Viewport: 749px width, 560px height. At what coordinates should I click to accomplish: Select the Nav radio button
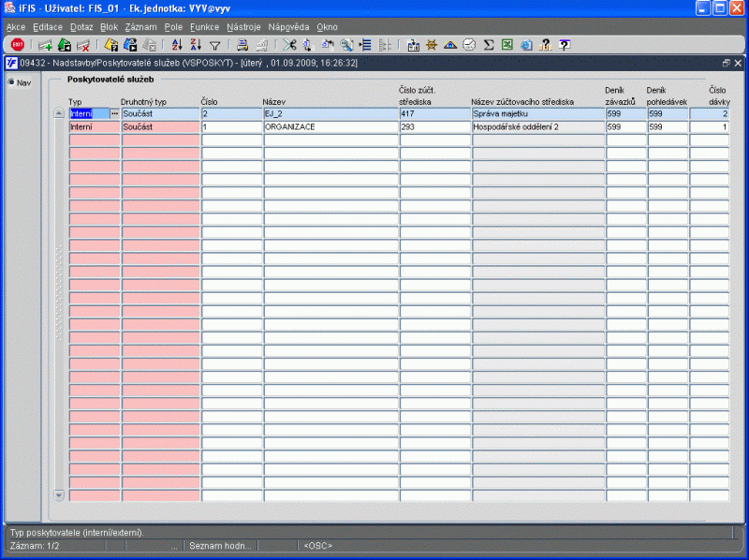coord(11,82)
